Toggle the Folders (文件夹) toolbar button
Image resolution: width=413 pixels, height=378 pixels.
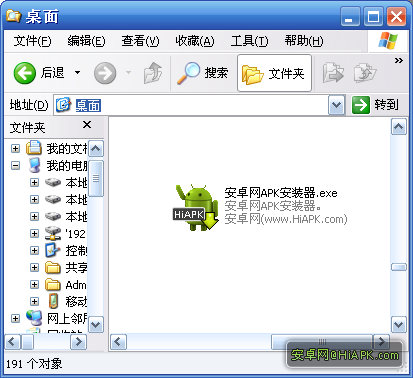click(274, 73)
